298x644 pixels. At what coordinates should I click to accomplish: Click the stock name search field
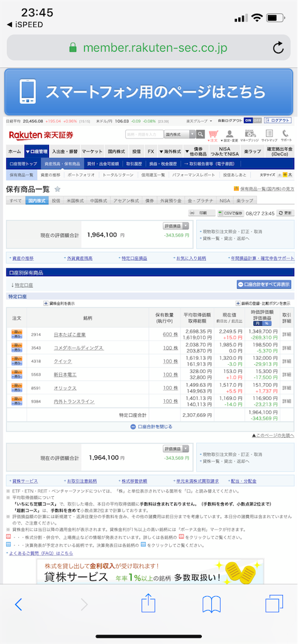[x=144, y=135]
